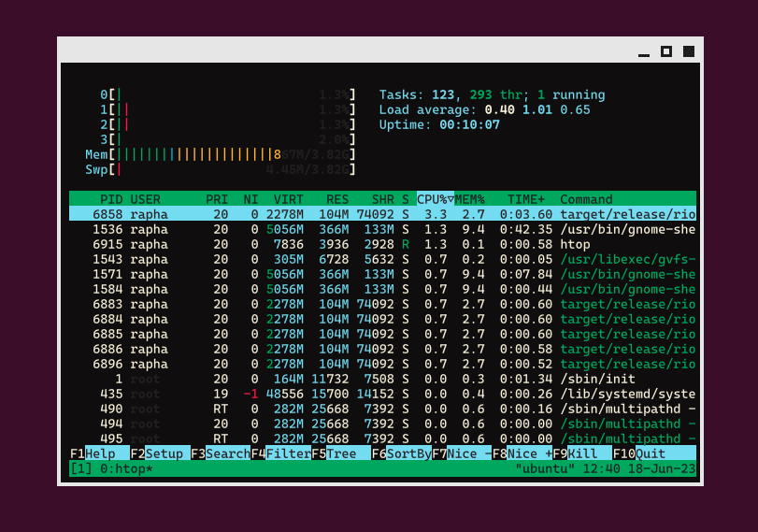The width and height of the screenshot is (758, 532).
Task: Sort by the USER column header
Action: pyautogui.click(x=145, y=199)
